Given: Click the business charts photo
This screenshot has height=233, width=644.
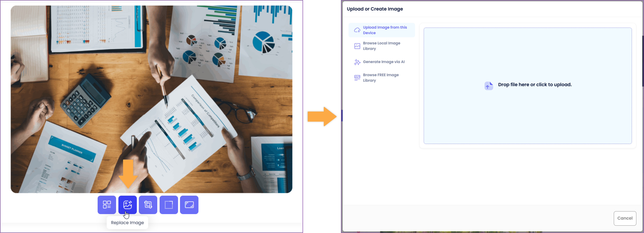Looking at the screenshot, I should 152,99.
